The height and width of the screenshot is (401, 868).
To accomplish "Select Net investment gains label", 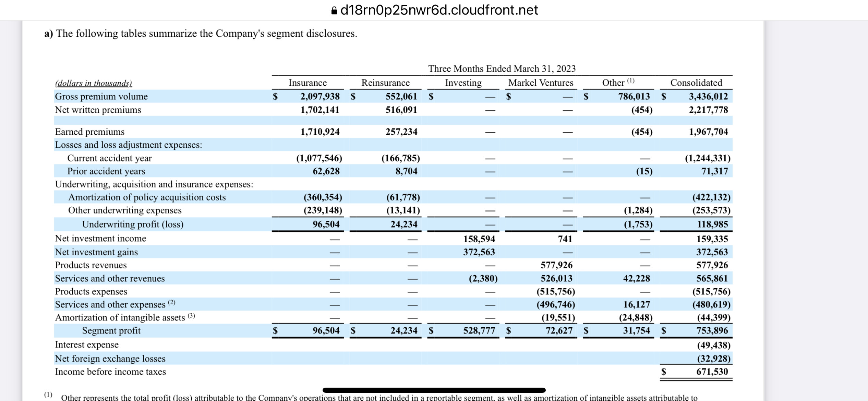I will (96, 252).
